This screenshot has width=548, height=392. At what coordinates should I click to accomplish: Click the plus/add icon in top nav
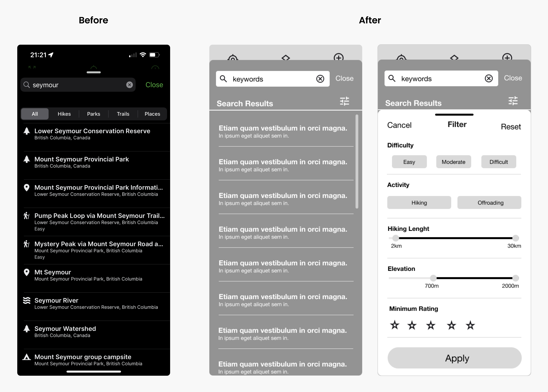point(339,57)
